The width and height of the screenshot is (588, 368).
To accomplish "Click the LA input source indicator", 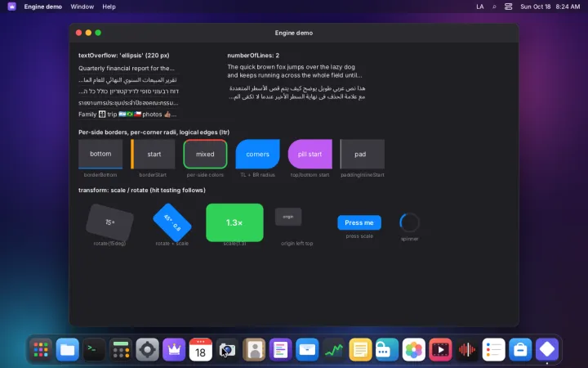I will coord(479,7).
